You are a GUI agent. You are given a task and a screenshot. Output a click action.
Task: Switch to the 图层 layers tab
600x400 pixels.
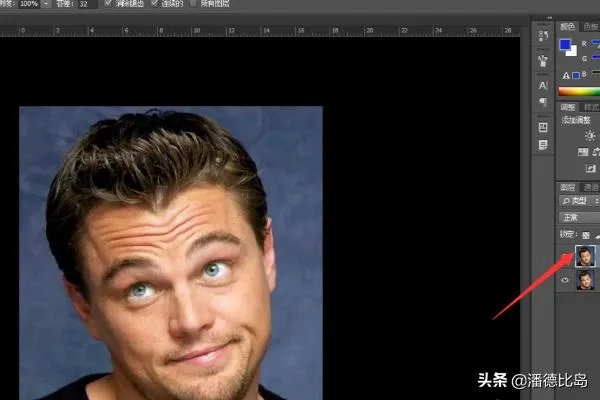click(567, 186)
